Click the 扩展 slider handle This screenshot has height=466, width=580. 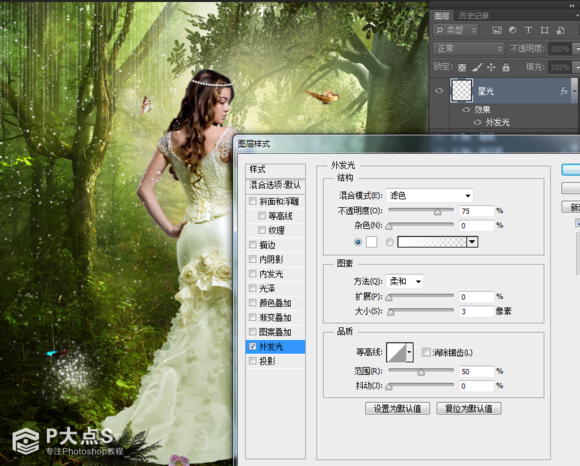pyautogui.click(x=389, y=298)
